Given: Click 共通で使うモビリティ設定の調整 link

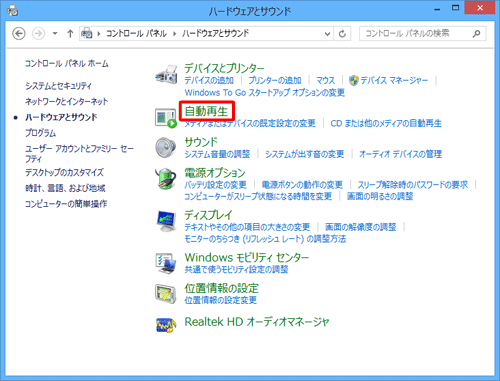Looking at the screenshot, I should pyautogui.click(x=236, y=269).
